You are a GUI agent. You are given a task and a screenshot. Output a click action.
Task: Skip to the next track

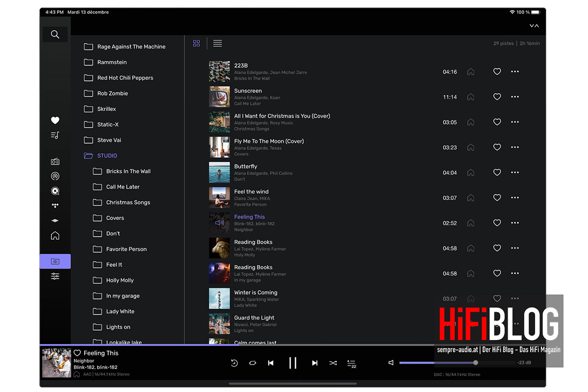pos(315,363)
